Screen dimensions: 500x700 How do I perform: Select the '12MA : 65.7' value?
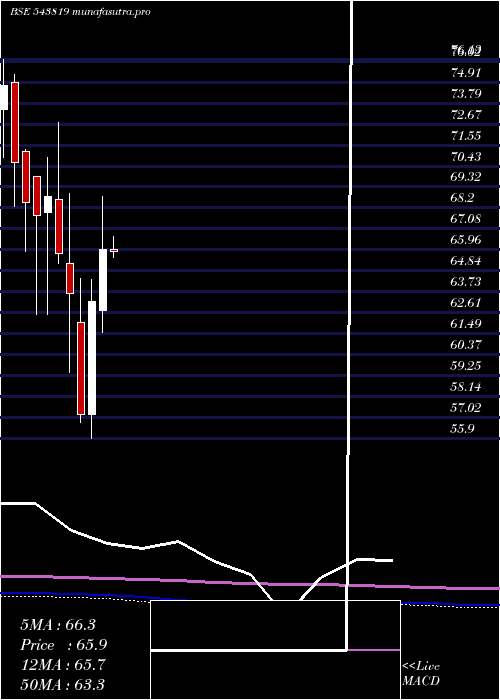pos(62,665)
